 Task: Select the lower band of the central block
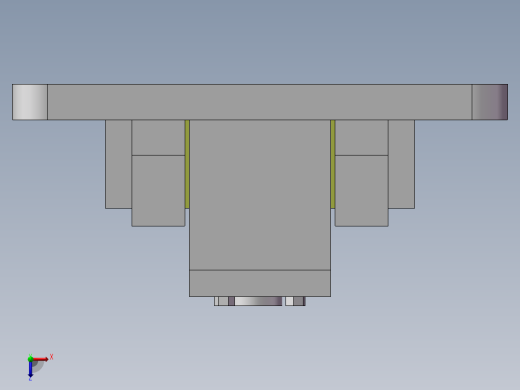click(260, 283)
